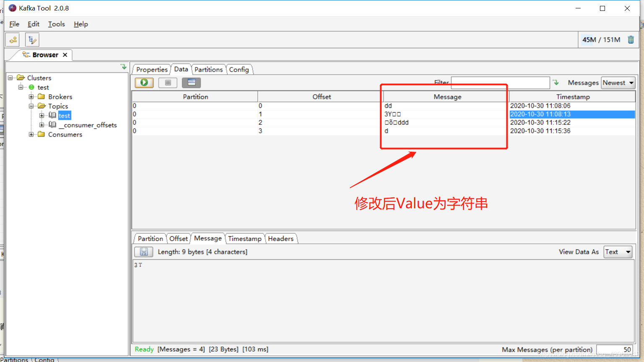Click the message content text area
The image size is (644, 362).
383,301
